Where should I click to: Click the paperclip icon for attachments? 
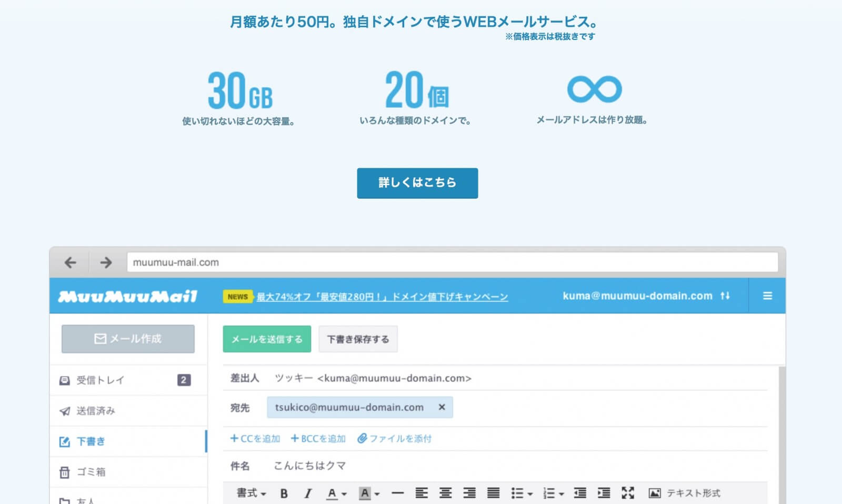tap(362, 438)
